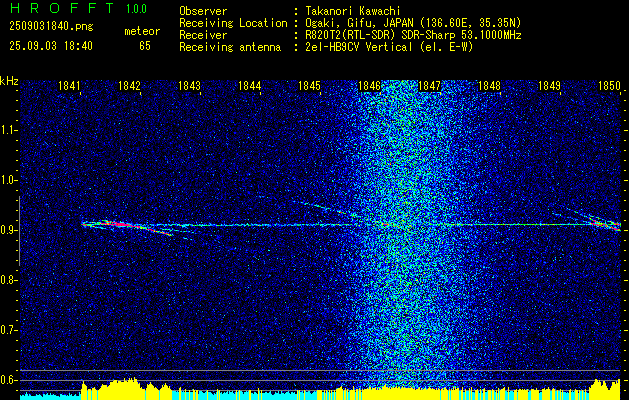Click the 1.0 frequency axis label
Screen dimensions: 629x400
point(8,181)
